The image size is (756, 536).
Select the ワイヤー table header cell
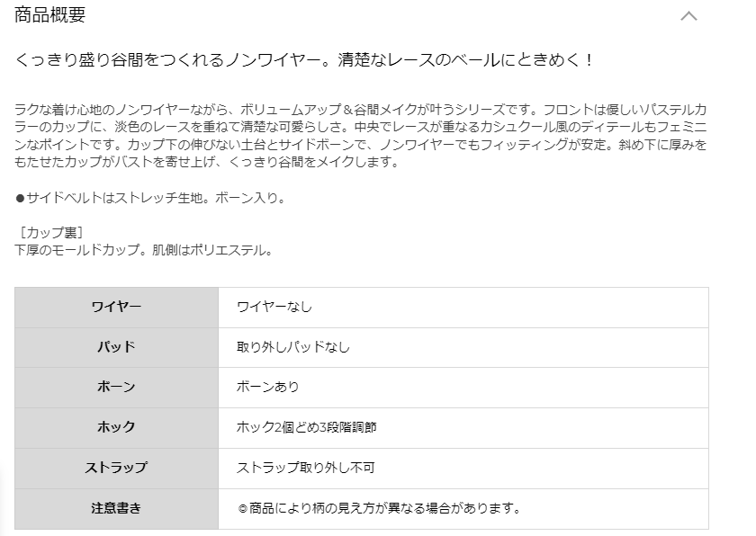[x=117, y=308]
